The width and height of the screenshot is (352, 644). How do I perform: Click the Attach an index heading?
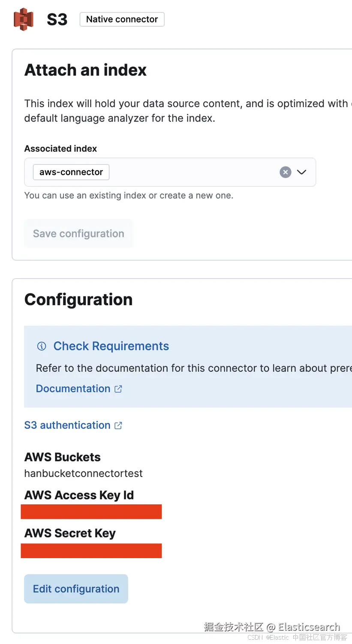[85, 70]
